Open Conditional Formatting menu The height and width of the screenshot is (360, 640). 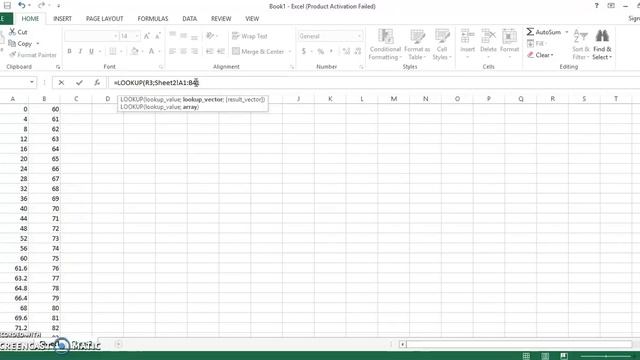(x=385, y=45)
